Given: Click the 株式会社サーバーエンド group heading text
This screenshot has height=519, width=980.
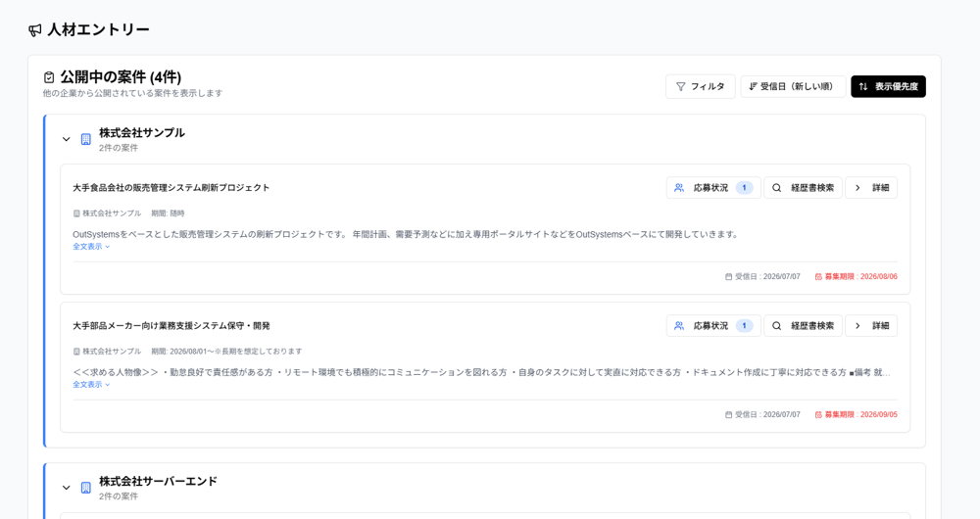Looking at the screenshot, I should click(158, 482).
